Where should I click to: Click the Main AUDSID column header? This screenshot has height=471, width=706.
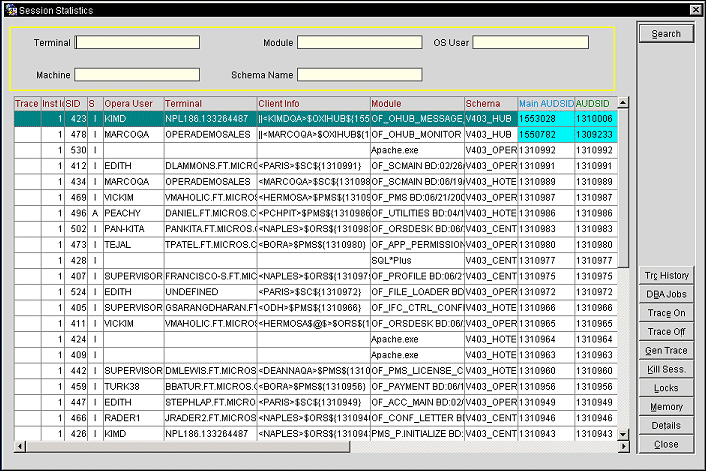[x=545, y=103]
